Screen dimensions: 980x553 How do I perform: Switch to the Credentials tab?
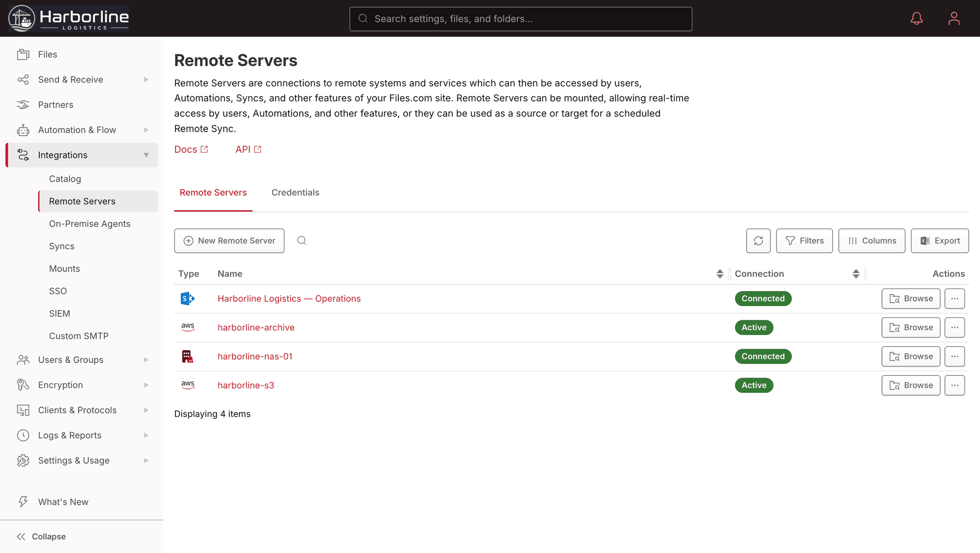[295, 192]
